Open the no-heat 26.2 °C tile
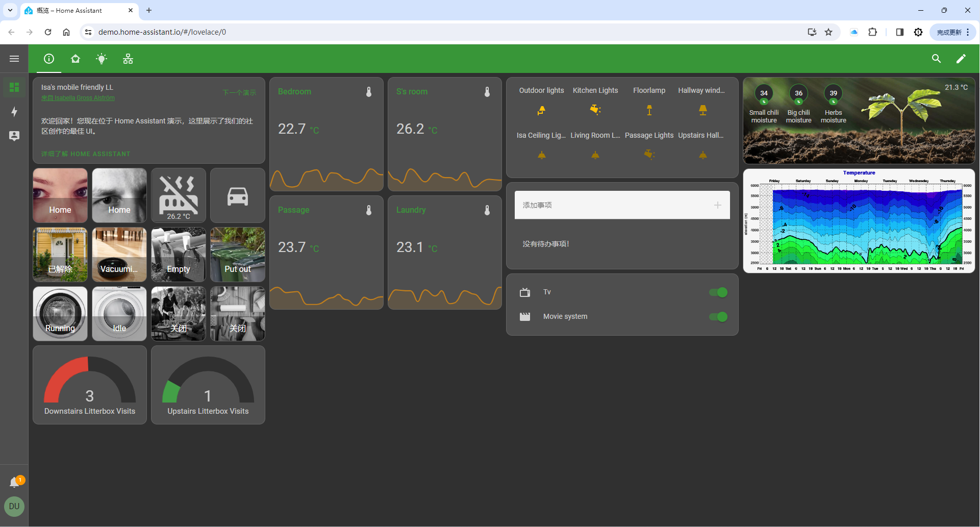Screen dimensions: 980x527 [x=179, y=195]
